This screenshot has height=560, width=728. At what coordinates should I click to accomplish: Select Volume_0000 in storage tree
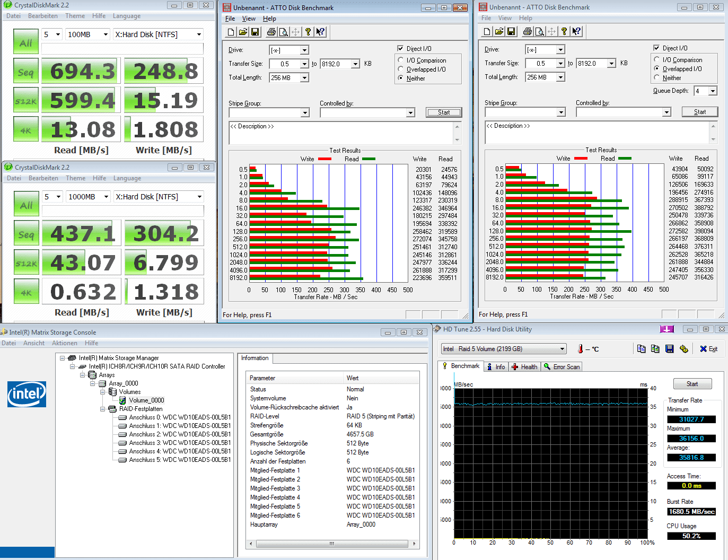pos(146,400)
